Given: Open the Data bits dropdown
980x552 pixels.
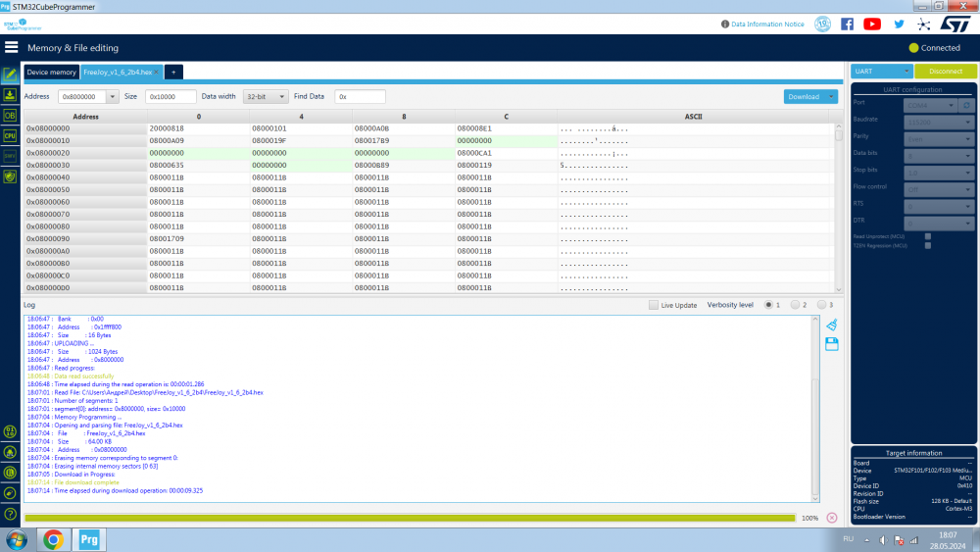Looking at the screenshot, I should [x=939, y=156].
